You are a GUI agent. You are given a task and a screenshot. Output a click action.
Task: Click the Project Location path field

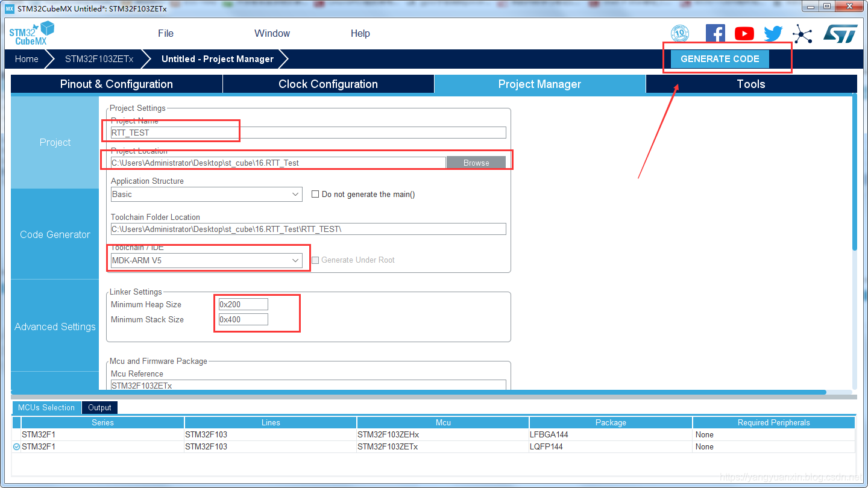pos(278,163)
